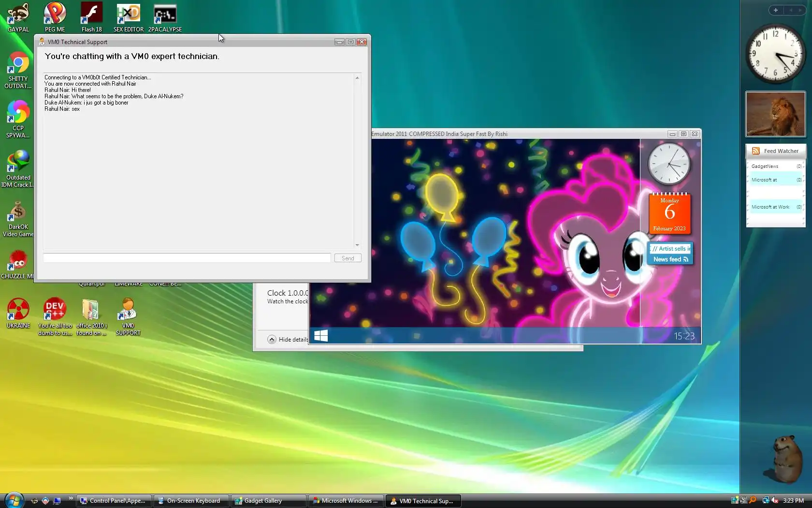Maximize the VM0 Technical Support window
This screenshot has width=812, height=508.
coord(350,42)
